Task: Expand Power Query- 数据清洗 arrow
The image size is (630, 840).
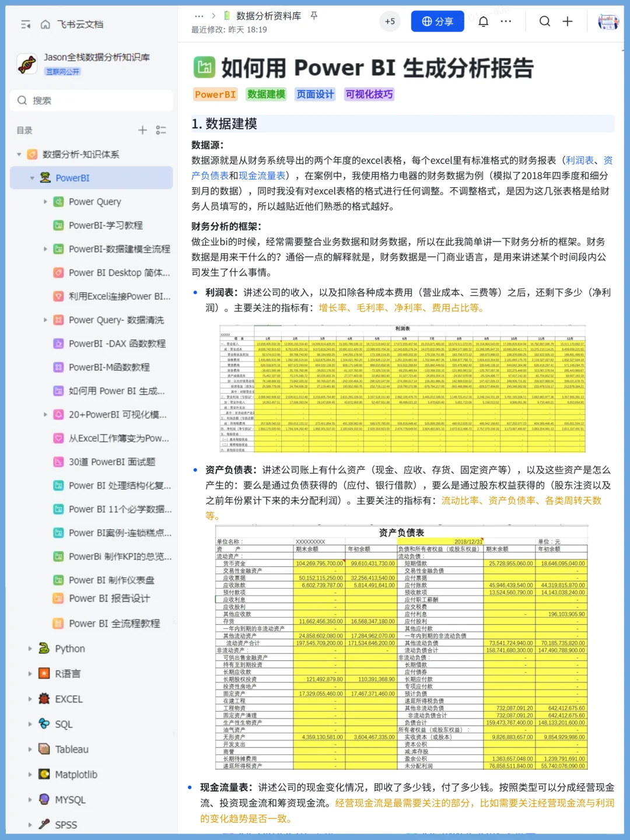Action: coord(45,320)
